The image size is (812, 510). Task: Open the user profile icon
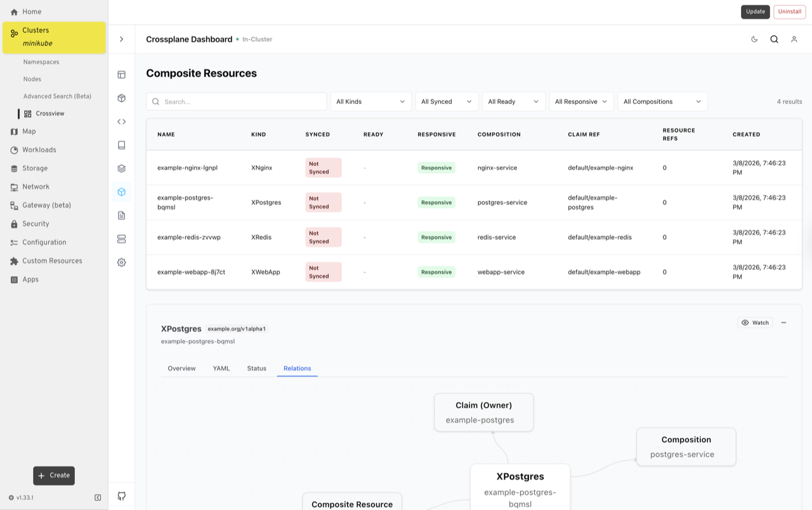tap(794, 39)
